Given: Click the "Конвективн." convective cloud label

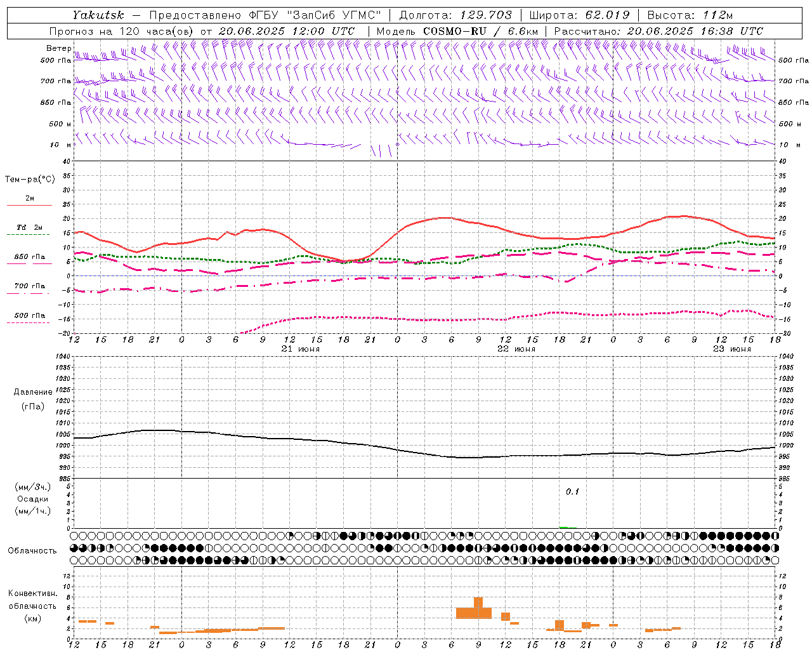Looking at the screenshot, I should (x=32, y=594).
